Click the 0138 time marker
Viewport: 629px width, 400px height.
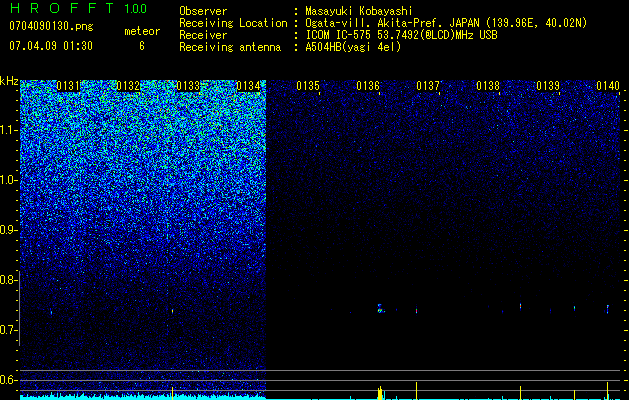click(x=488, y=86)
